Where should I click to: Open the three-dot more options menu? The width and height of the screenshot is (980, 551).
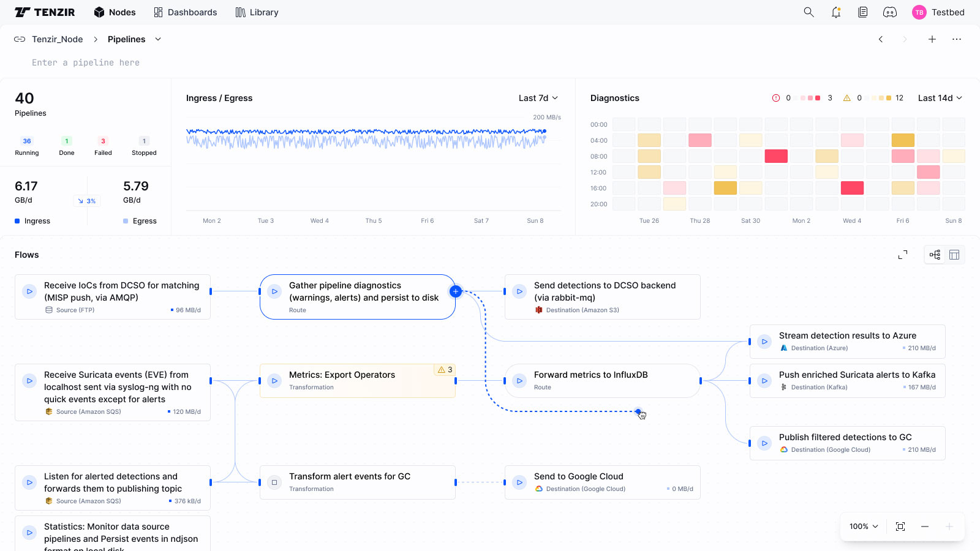tap(956, 39)
